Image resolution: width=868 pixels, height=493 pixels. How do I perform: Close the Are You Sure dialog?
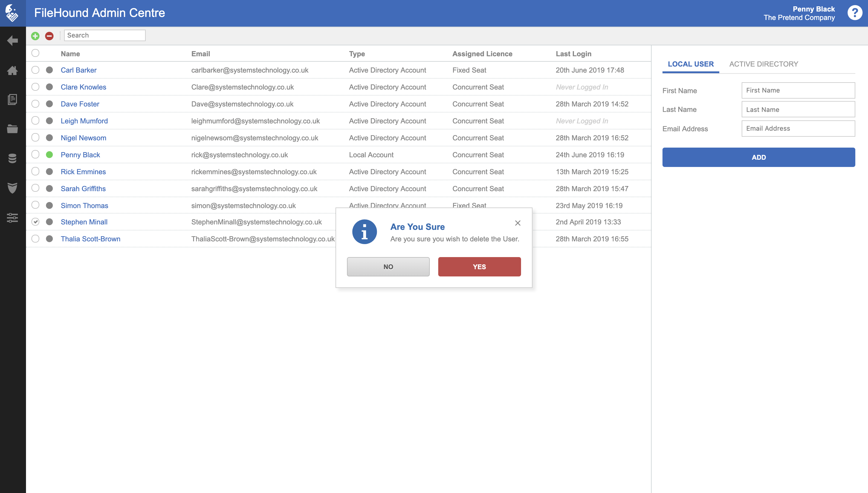coord(517,223)
